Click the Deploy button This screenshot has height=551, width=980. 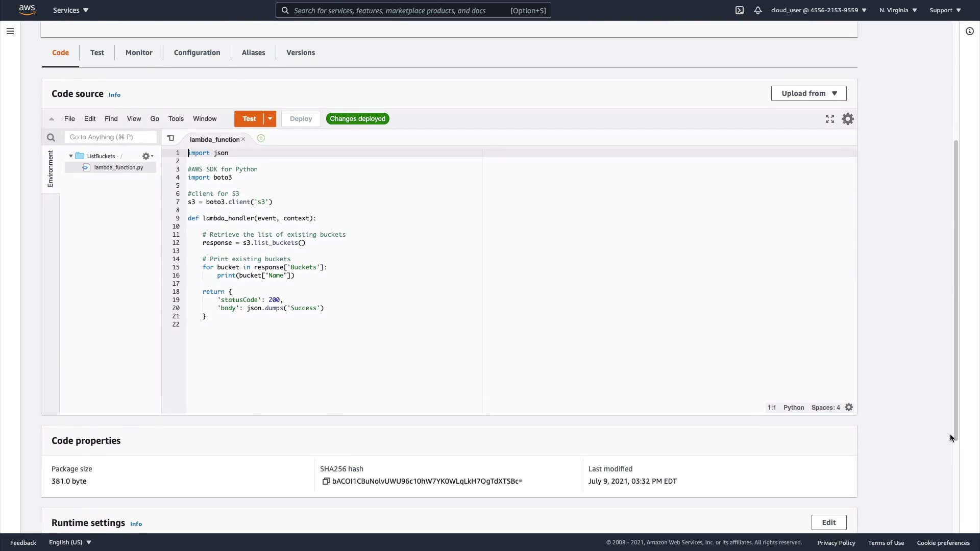(x=301, y=119)
